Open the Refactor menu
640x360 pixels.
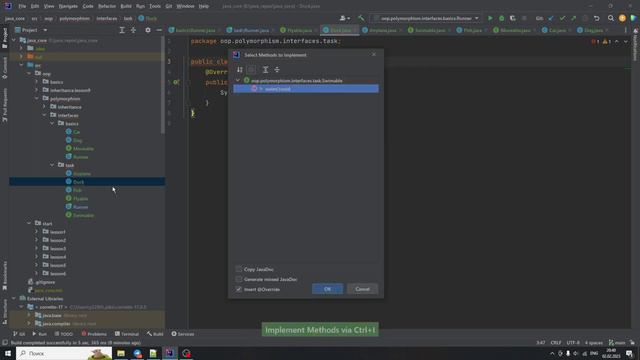107,6
